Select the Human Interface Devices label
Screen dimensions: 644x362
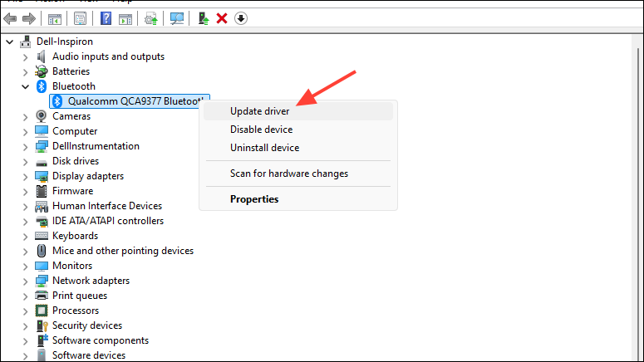click(107, 206)
